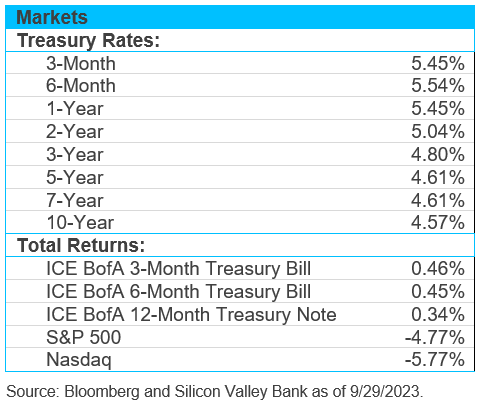Select the 7-Year rate value 4.61%
This screenshot has height=402, width=482.
pos(438,200)
